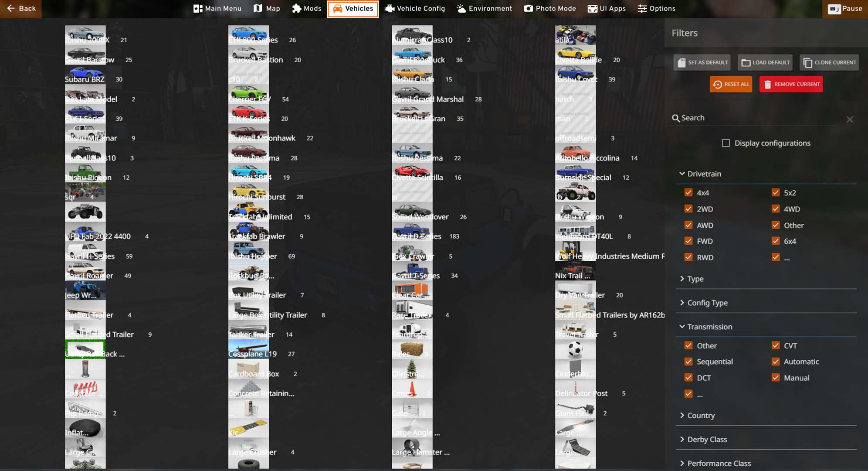868x471 pixels.
Task: Click the Gavril D-Series thumbnail
Action: [x=412, y=235]
